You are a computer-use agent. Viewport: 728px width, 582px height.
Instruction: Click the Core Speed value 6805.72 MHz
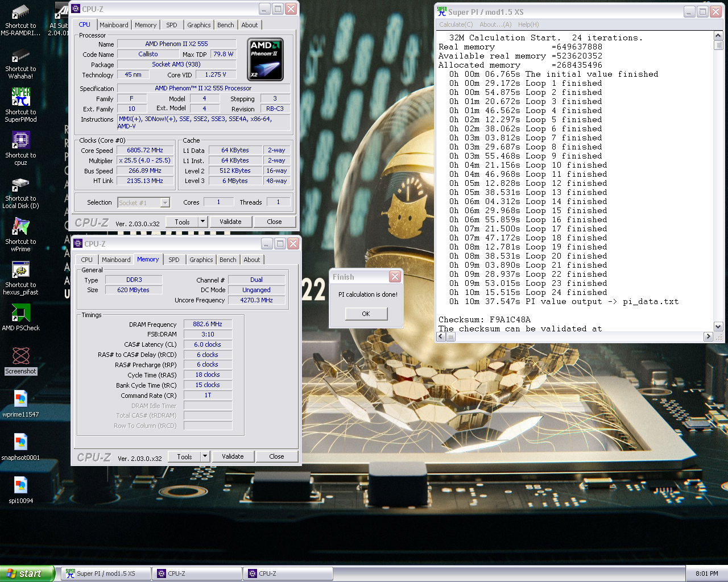tap(145, 150)
